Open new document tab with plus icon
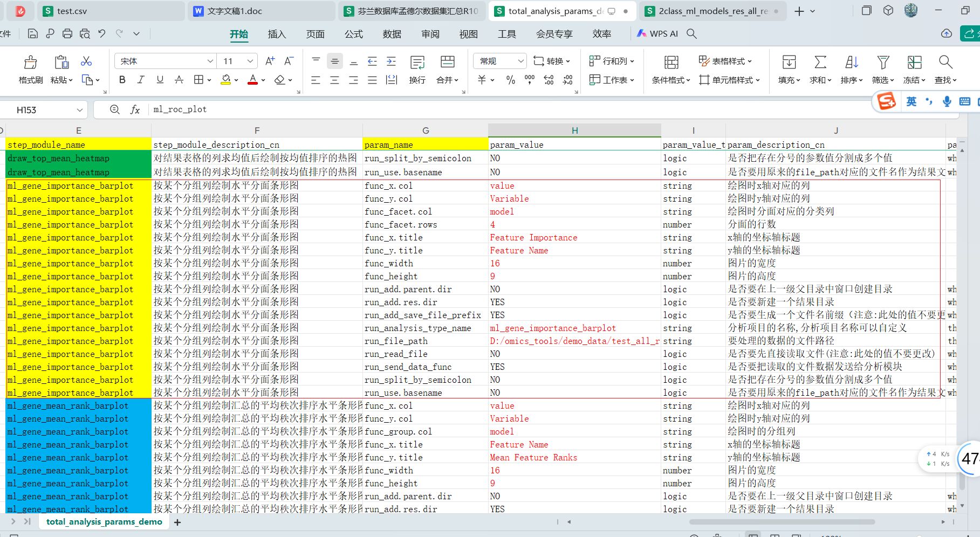This screenshot has width=980, height=537. pos(799,11)
